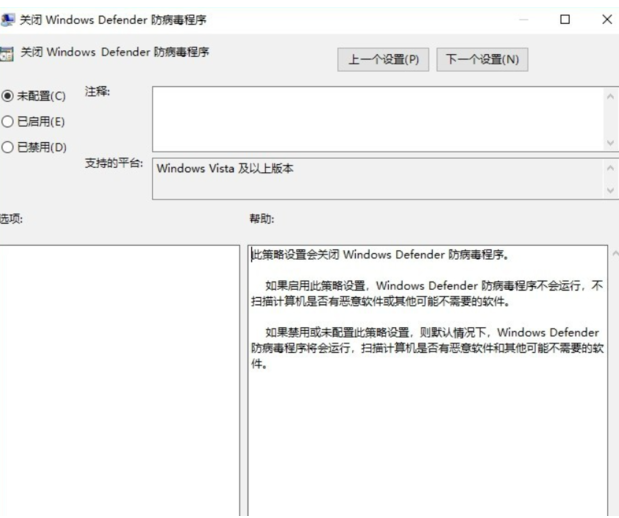Click the 支持的平台 box scroll up arrow
The image size is (619, 518).
(611, 168)
